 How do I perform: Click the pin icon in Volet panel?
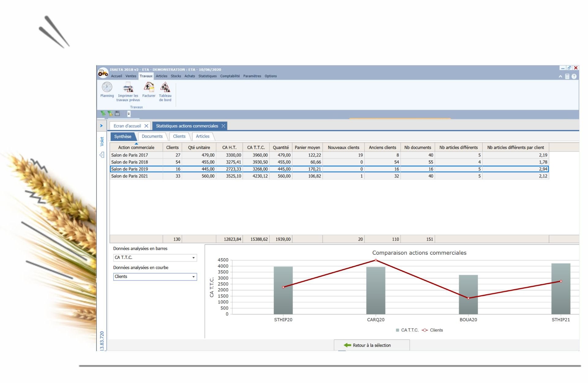coord(102,155)
